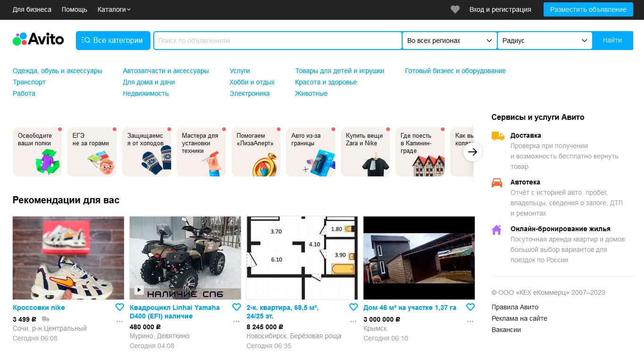The image size is (644, 358).
Task: Click the Разместить объявление button
Action: 588,9
